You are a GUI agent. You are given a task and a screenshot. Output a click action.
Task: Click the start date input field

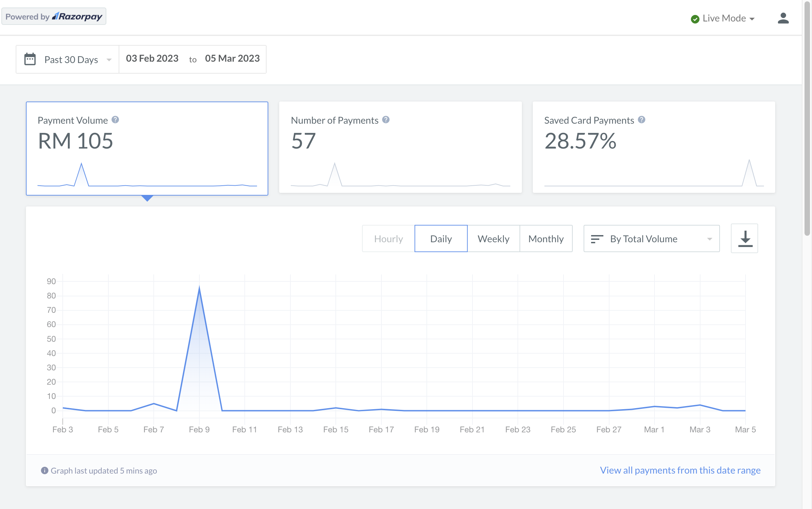coord(152,58)
